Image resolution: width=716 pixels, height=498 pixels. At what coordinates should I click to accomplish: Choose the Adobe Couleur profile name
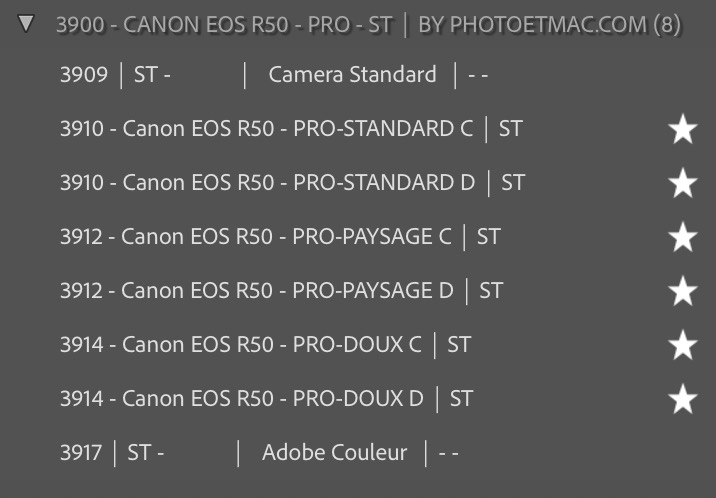click(x=334, y=453)
